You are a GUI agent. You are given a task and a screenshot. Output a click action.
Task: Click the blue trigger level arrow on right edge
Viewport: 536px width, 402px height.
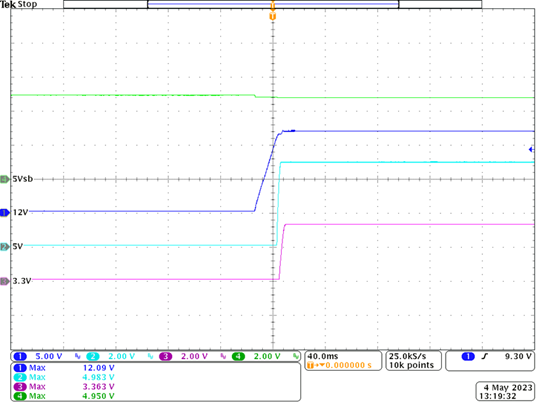[x=531, y=149]
